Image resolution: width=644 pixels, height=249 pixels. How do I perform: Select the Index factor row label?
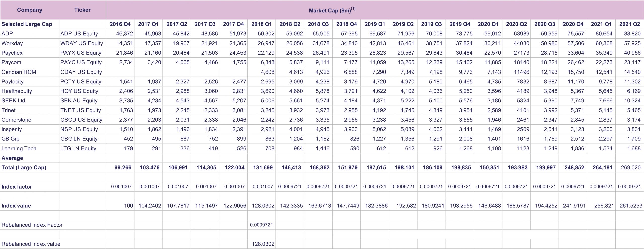(17, 187)
